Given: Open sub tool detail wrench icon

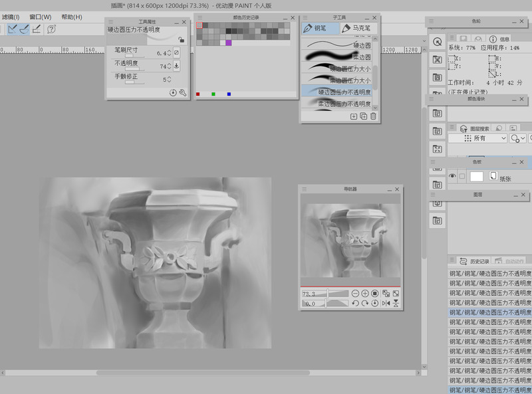Looking at the screenshot, I should point(182,93).
